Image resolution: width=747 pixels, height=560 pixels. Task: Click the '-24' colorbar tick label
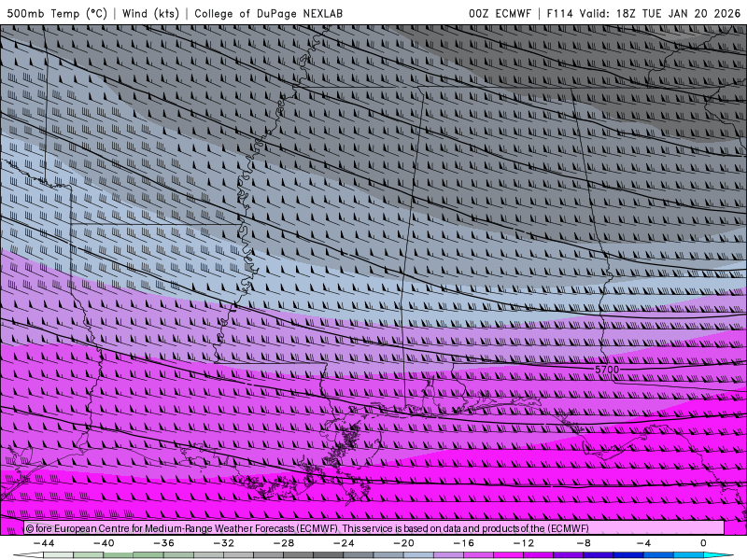tap(344, 543)
